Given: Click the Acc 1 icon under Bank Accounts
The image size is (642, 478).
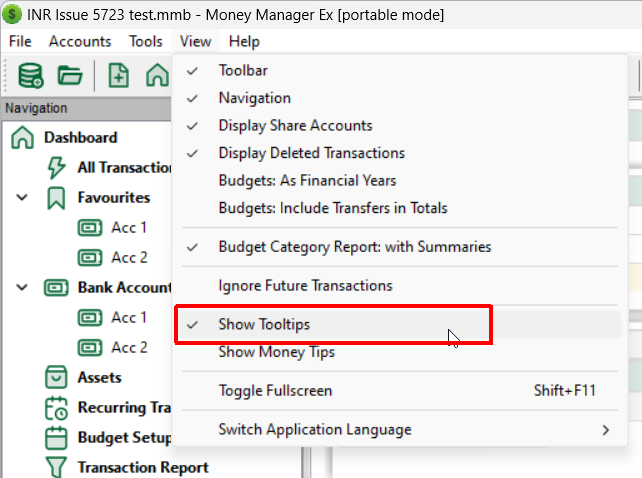Looking at the screenshot, I should (x=90, y=317).
